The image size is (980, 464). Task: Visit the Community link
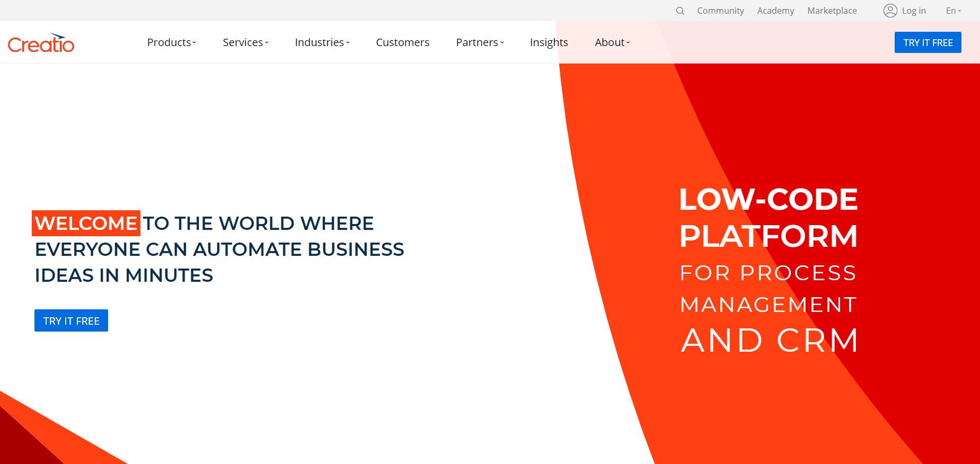(720, 11)
